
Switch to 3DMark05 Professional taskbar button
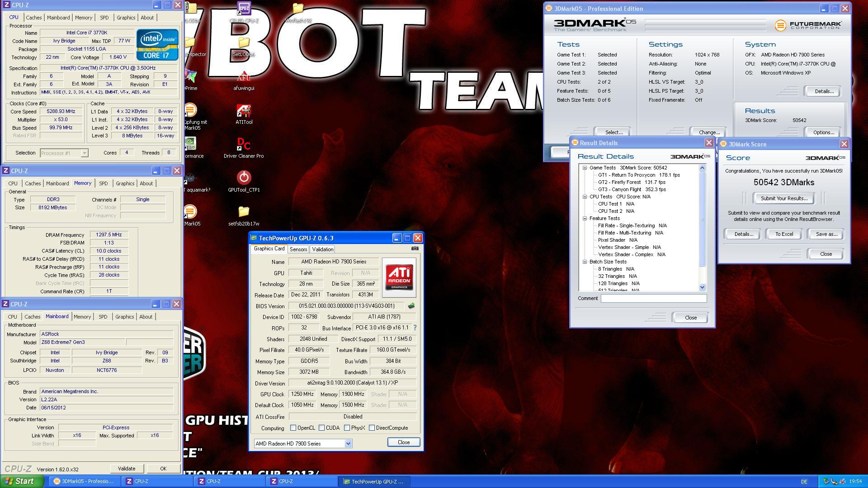pos(84,481)
